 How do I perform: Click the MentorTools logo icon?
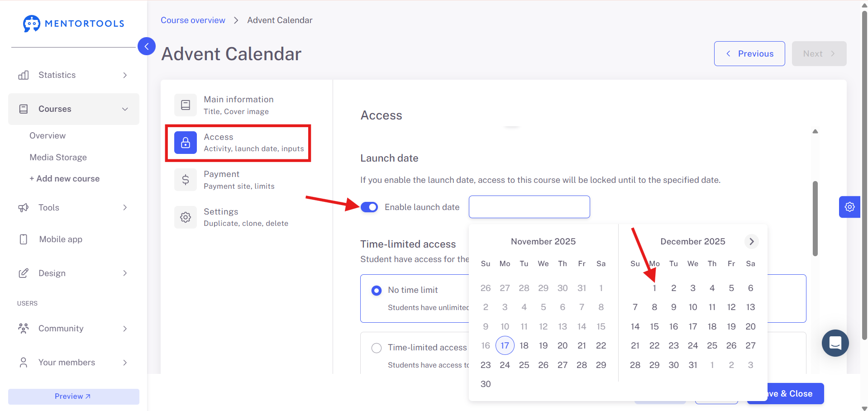click(x=32, y=24)
